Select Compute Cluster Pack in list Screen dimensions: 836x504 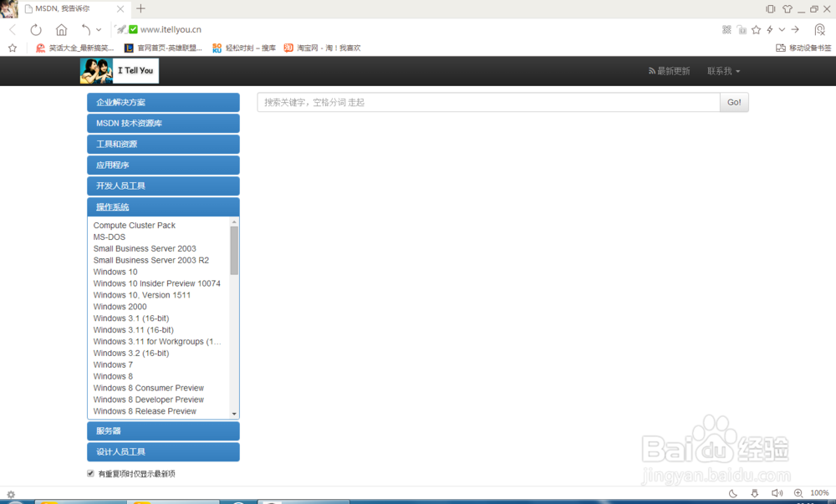point(135,226)
